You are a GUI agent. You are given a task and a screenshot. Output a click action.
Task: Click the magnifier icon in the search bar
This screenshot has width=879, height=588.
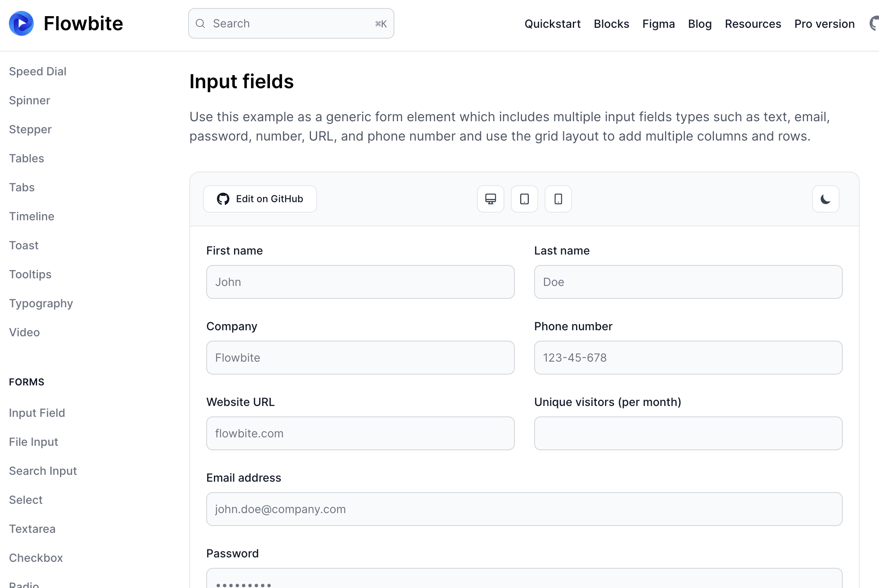(x=200, y=23)
